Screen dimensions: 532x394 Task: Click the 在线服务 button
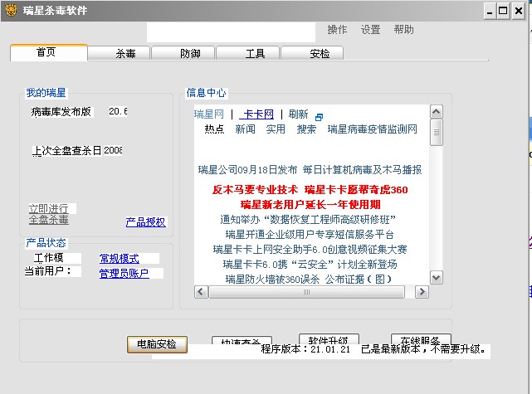(421, 339)
